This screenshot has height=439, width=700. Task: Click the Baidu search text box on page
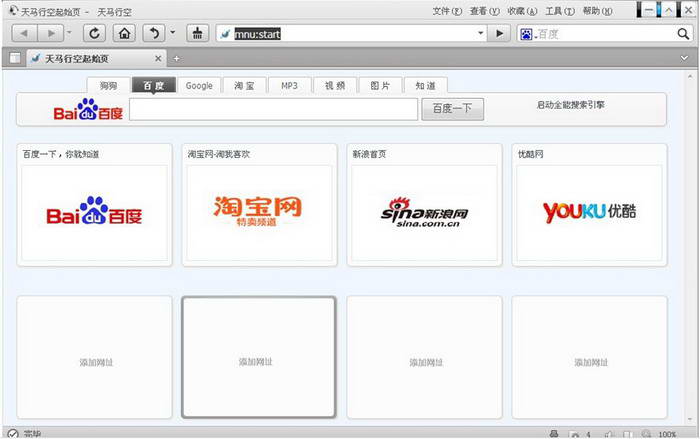(274, 109)
